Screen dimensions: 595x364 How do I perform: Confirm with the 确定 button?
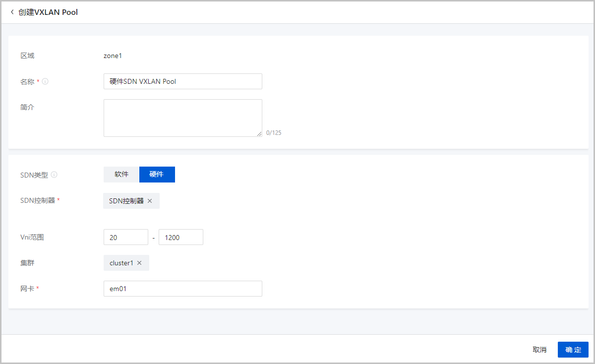point(573,350)
